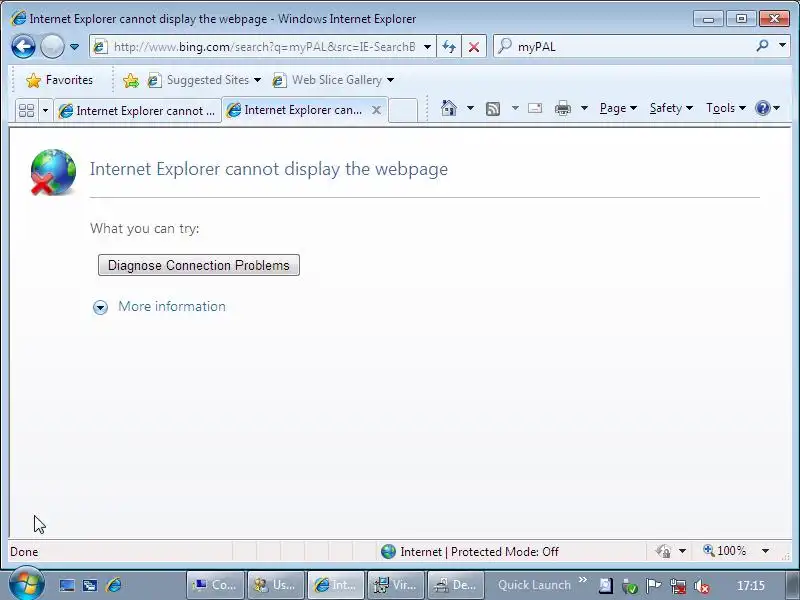Stop loading with the red X icon

[x=474, y=47]
